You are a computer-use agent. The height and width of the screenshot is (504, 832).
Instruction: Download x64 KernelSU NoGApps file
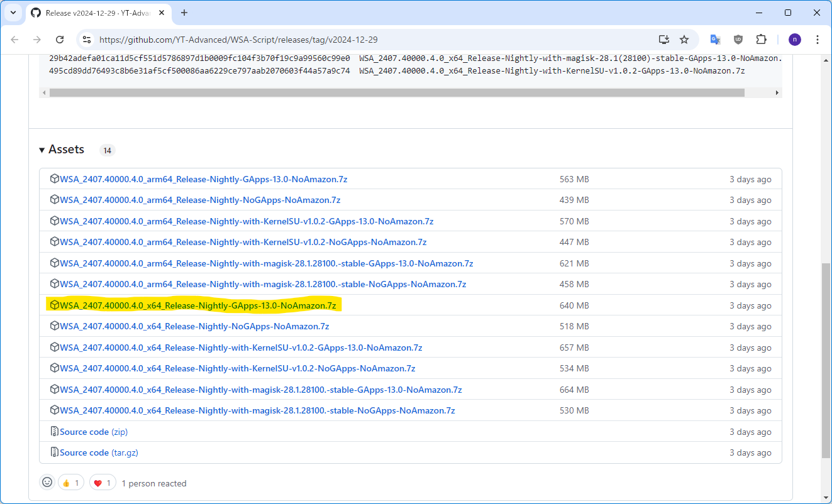(x=238, y=368)
